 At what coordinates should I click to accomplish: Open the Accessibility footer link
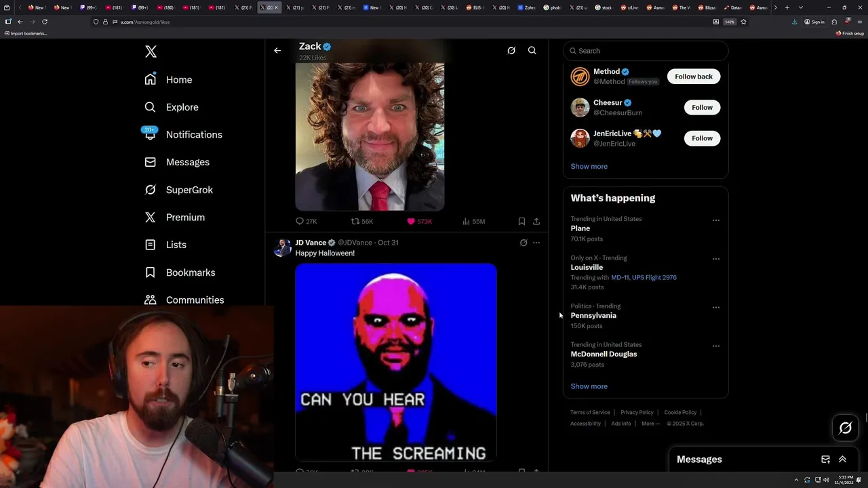pyautogui.click(x=585, y=424)
